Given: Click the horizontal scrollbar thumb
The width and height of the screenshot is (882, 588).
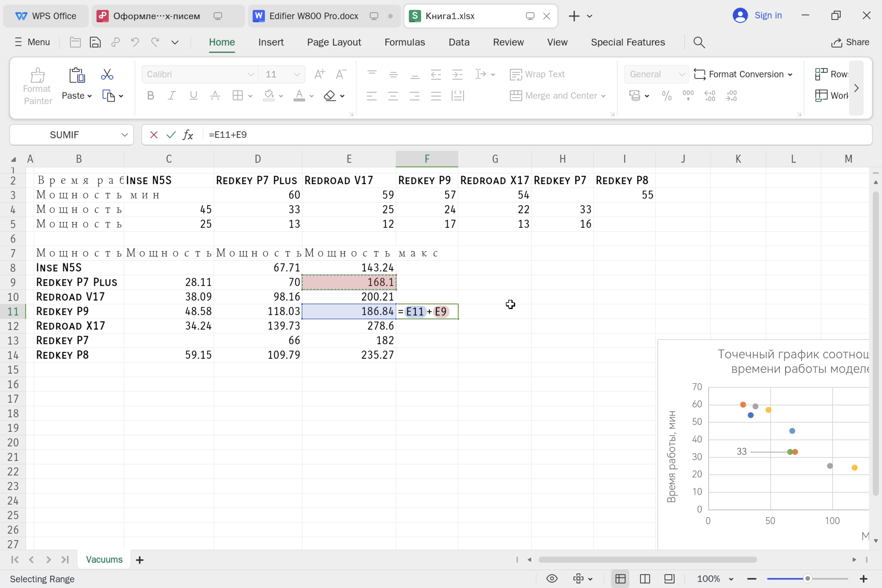Looking at the screenshot, I should [648, 560].
